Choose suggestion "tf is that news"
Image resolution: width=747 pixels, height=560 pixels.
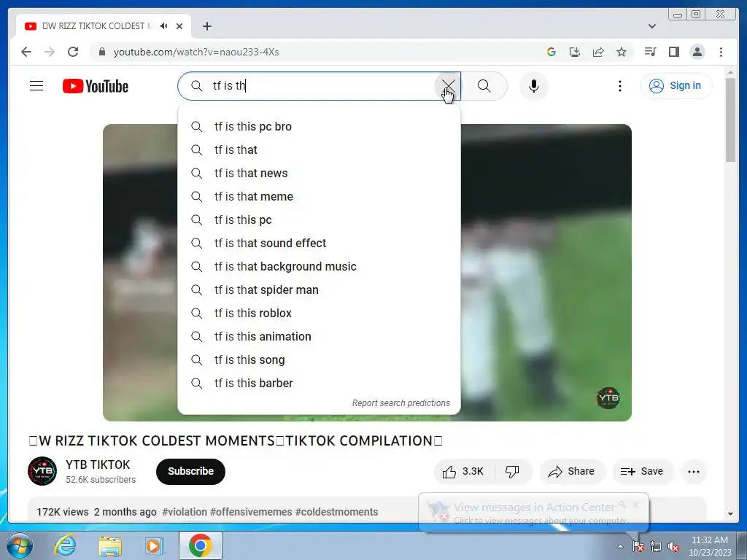tap(320, 174)
